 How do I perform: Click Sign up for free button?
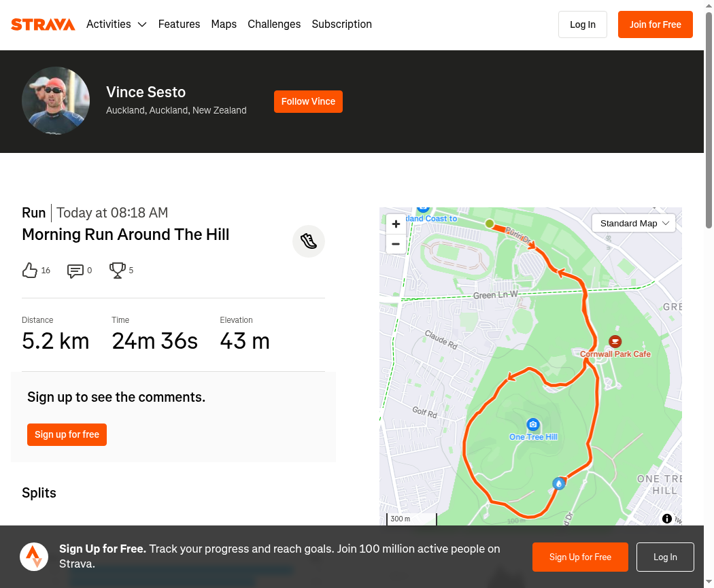(x=67, y=434)
